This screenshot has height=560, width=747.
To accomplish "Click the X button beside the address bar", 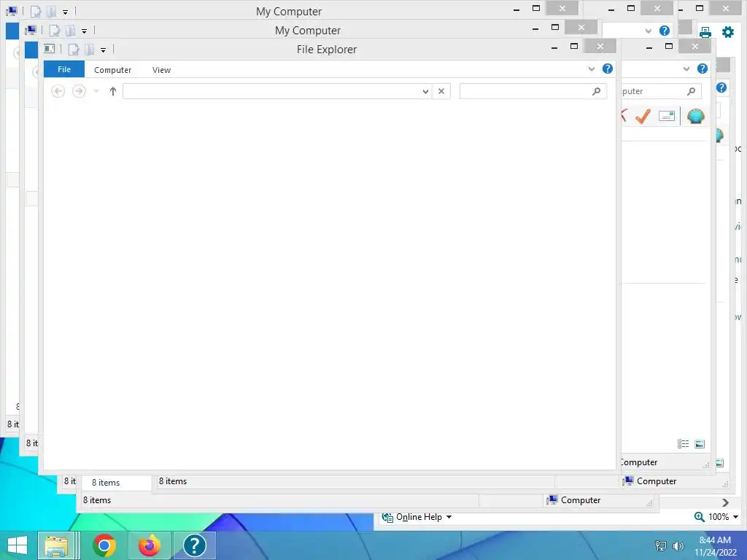I will (441, 91).
